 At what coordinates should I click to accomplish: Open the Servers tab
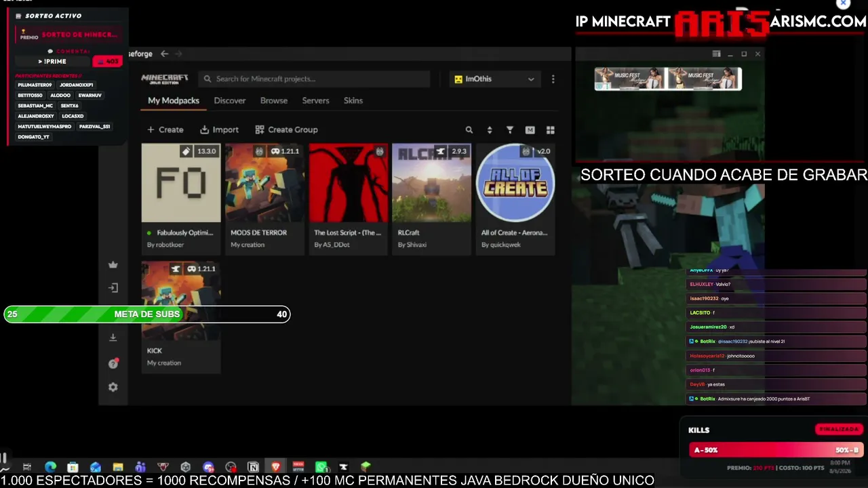coord(315,100)
